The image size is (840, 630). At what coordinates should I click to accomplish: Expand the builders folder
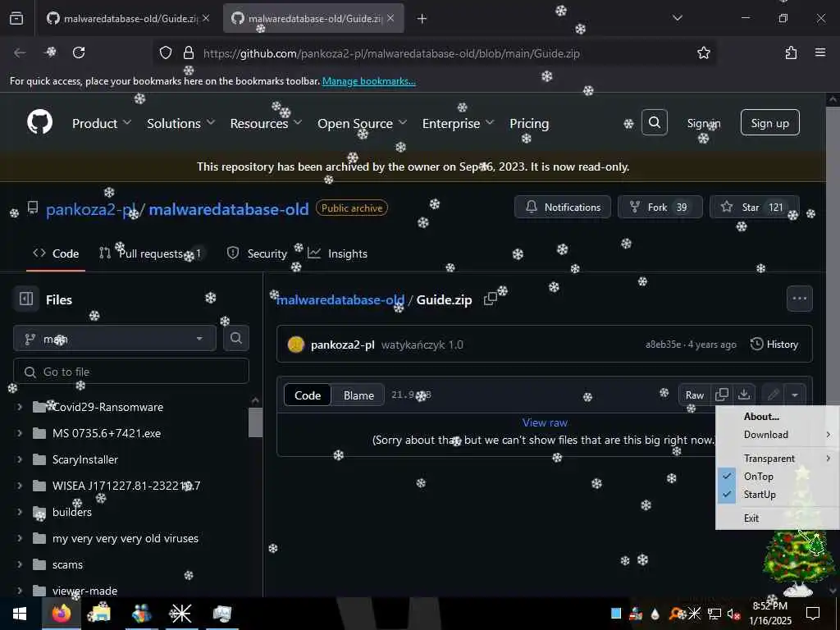pos(20,512)
